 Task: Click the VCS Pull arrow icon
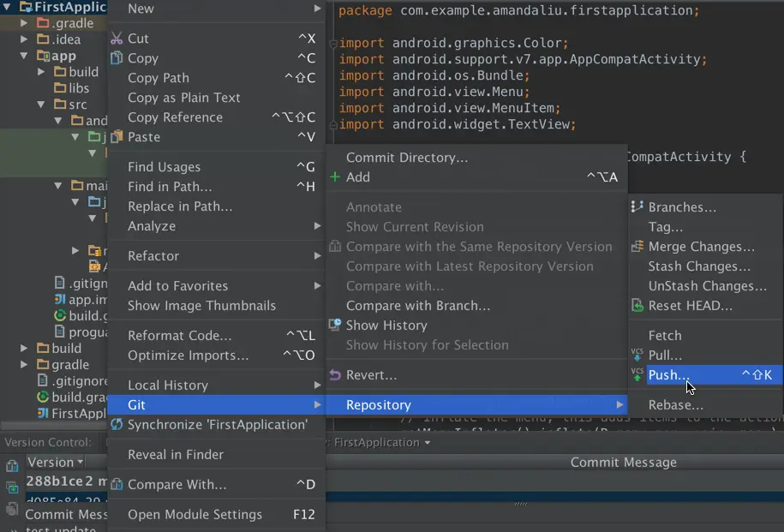[x=637, y=355]
